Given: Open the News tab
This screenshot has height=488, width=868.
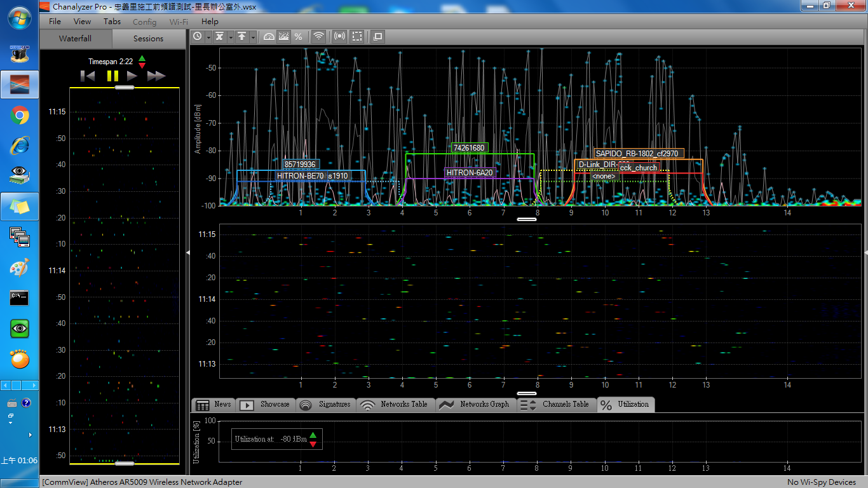Looking at the screenshot, I should click(214, 405).
